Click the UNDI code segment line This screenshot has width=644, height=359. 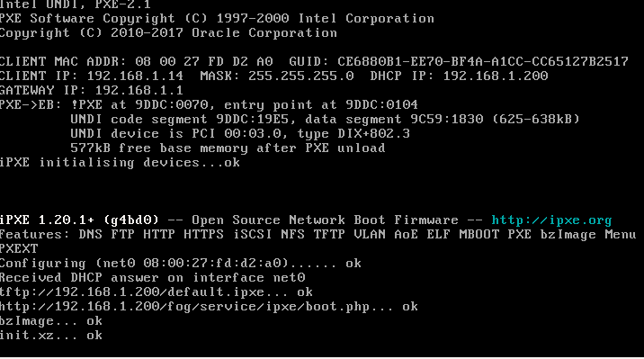point(325,120)
